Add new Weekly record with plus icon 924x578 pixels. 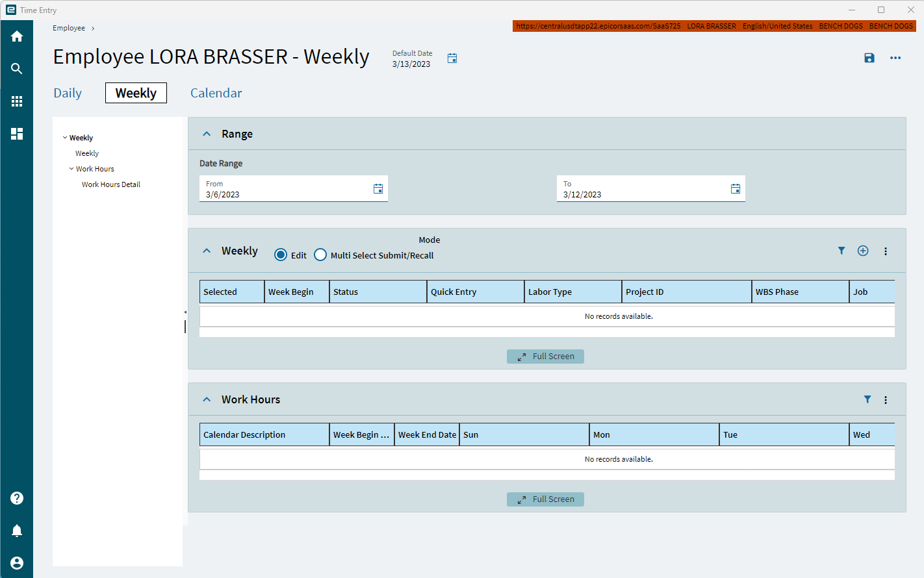863,251
